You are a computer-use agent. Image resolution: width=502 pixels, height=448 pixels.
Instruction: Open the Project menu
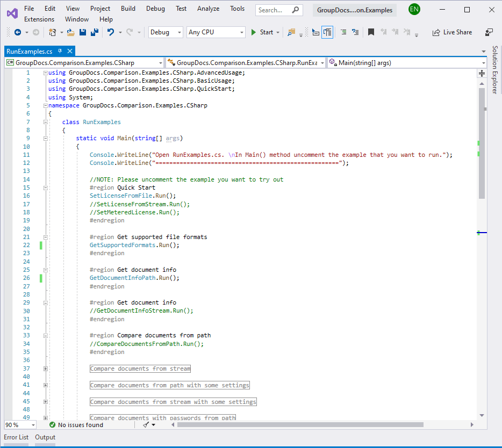click(x=100, y=9)
